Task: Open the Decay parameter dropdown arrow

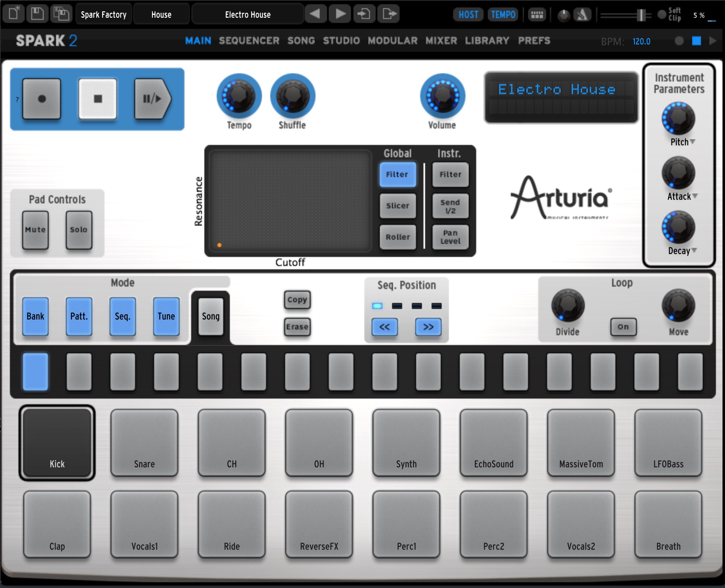Action: click(x=694, y=250)
